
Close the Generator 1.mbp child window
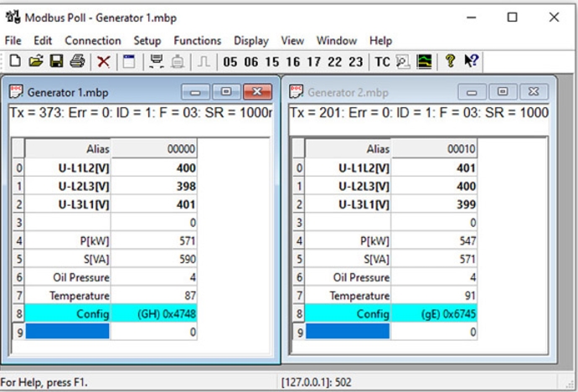(257, 92)
